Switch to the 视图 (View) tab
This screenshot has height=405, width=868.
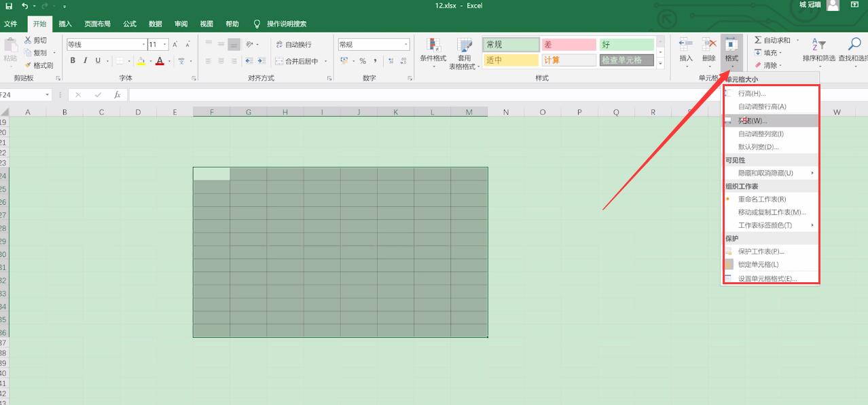coord(206,24)
